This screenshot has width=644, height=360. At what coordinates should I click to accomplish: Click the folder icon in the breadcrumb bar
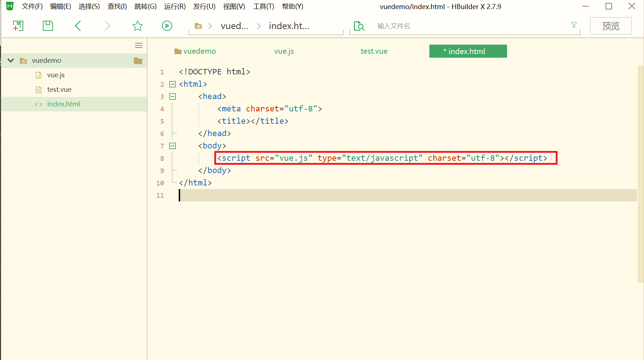(198, 25)
